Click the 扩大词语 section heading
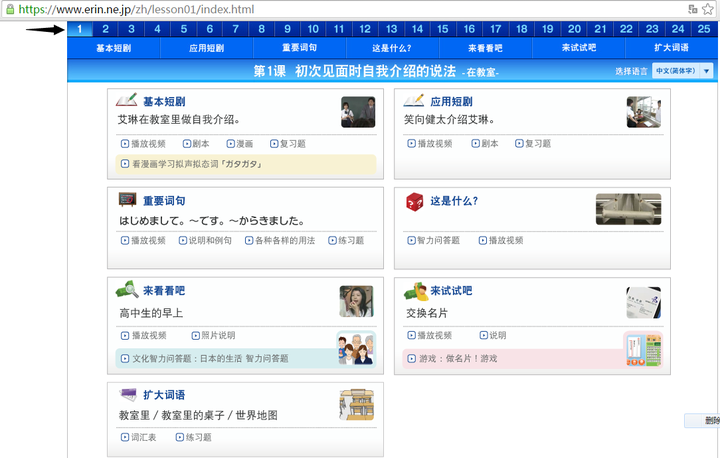The width and height of the screenshot is (720, 458). [x=164, y=395]
